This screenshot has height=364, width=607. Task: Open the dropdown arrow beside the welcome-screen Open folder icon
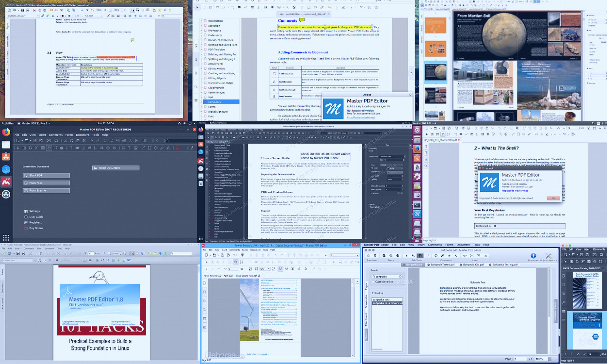pos(31,141)
